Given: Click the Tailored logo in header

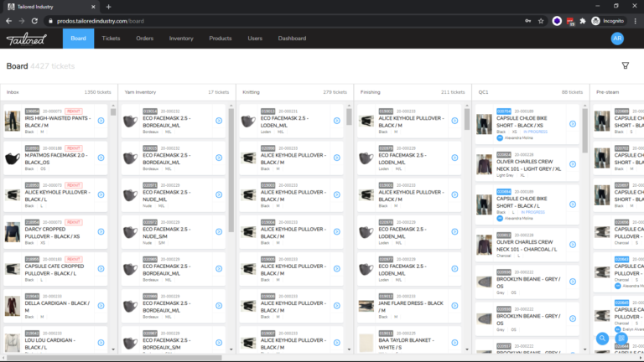Looking at the screenshot, I should [x=26, y=39].
